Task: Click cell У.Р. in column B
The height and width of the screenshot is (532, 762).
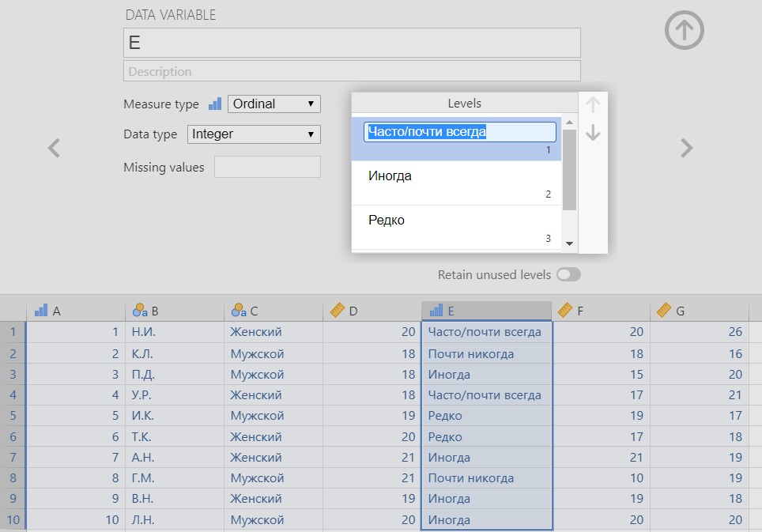Action: click(x=175, y=395)
